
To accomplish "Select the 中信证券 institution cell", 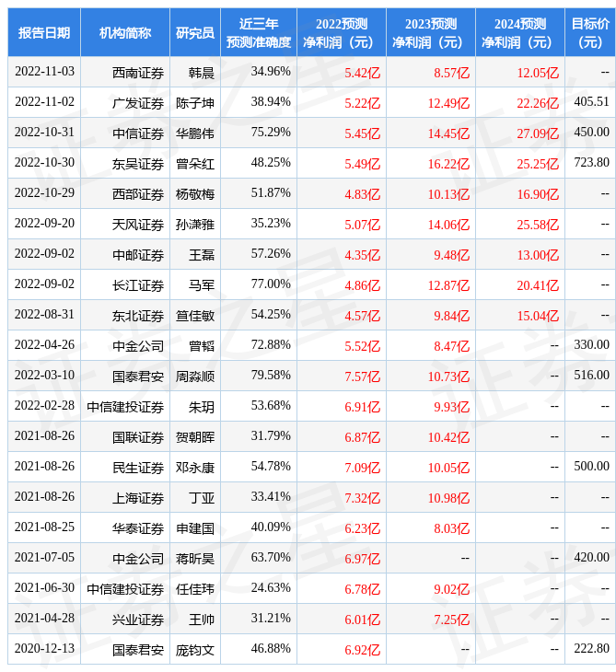I will point(138,133).
